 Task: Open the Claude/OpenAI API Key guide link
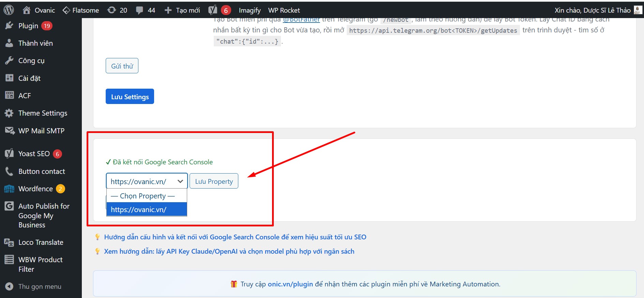229,251
